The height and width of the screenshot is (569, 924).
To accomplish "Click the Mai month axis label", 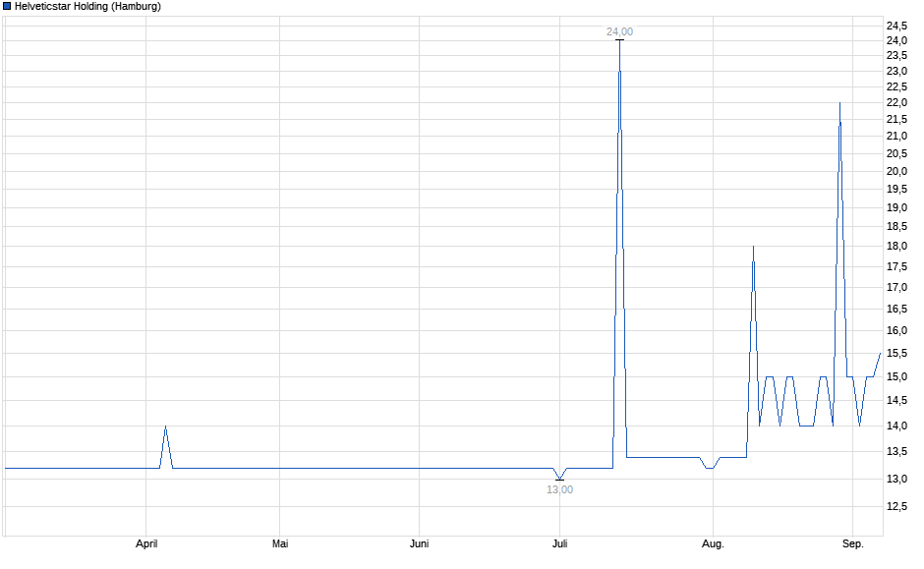I will point(280,543).
